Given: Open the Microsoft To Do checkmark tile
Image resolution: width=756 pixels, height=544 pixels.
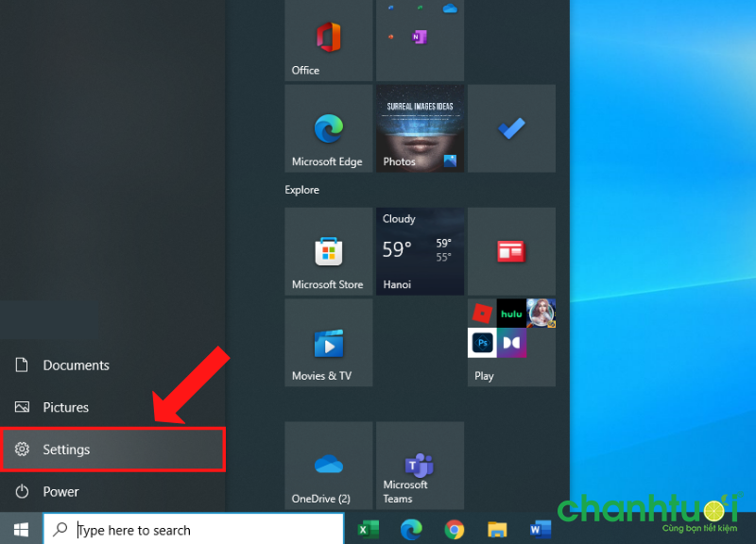Looking at the screenshot, I should point(511,128).
